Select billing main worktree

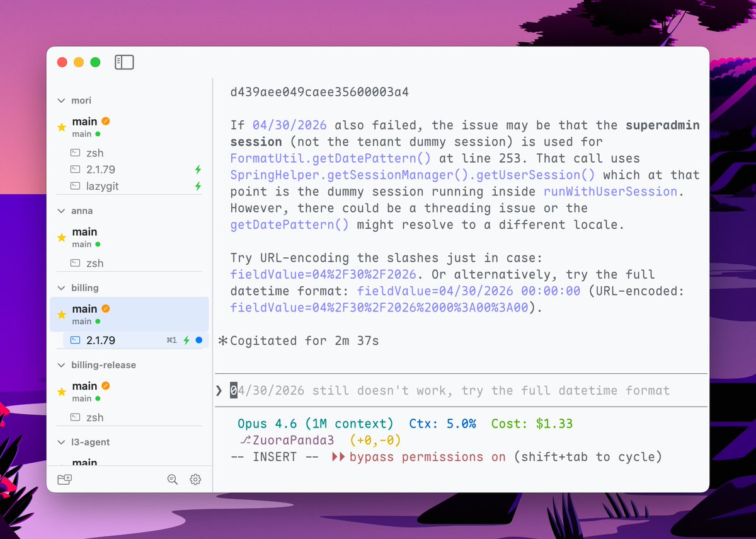tap(129, 314)
